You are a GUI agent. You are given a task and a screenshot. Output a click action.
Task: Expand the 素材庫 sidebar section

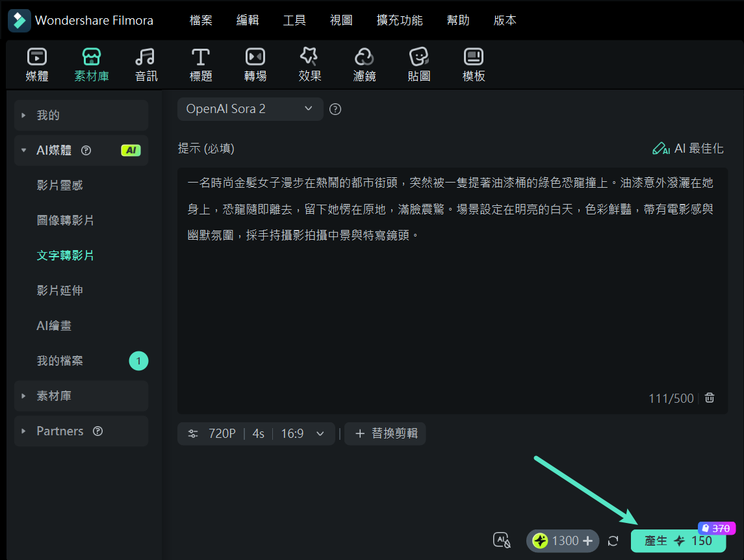[57, 396]
